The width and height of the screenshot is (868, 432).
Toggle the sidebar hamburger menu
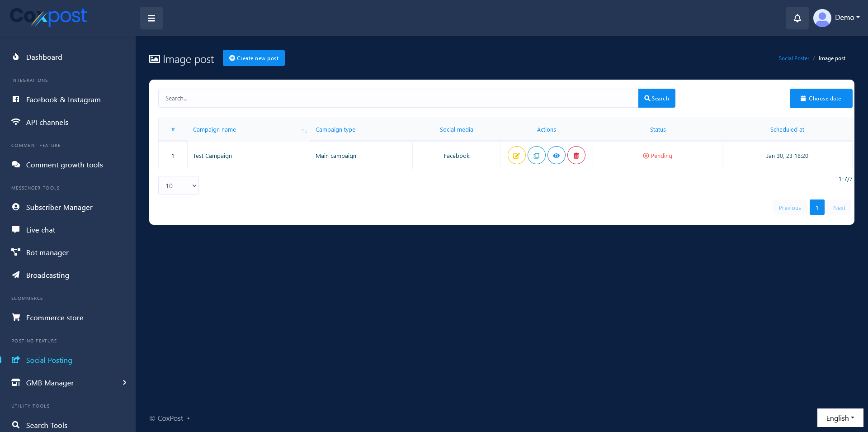151,18
